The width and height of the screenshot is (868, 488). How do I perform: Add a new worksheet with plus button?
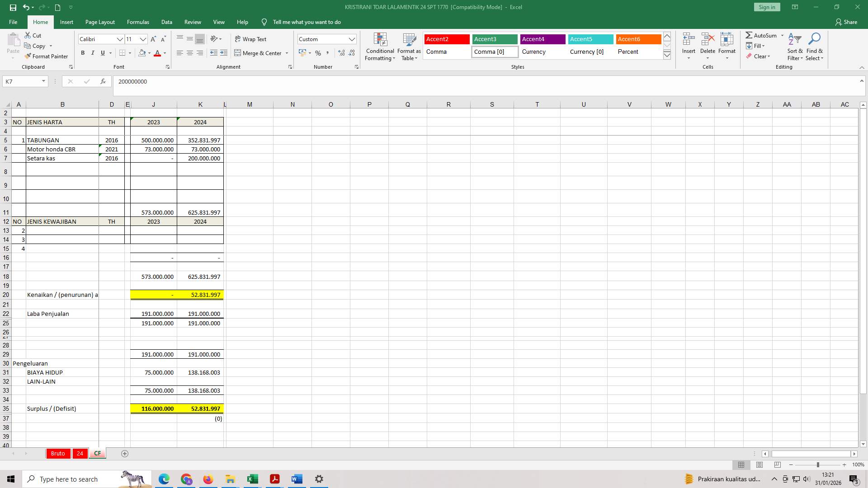point(125,453)
